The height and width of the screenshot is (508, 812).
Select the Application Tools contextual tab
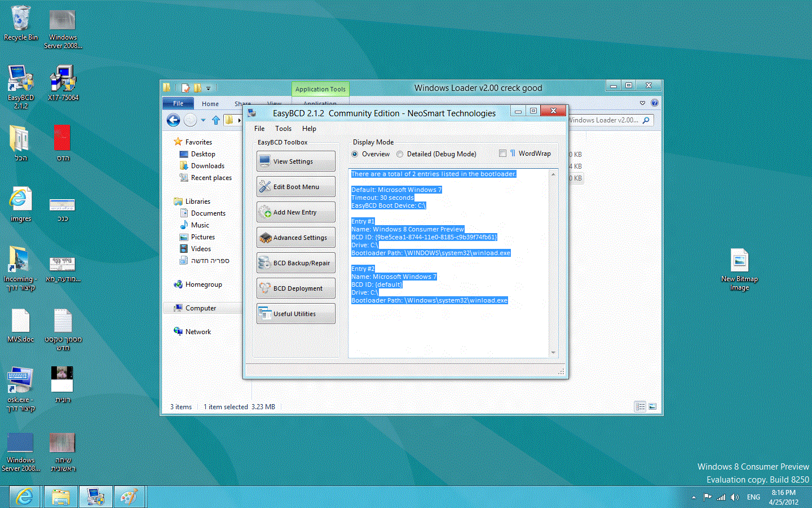pyautogui.click(x=320, y=89)
